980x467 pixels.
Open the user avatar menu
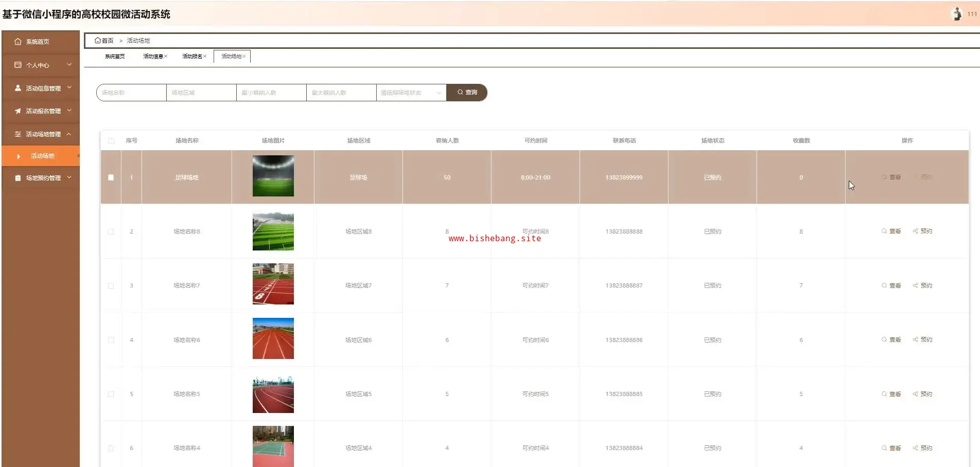(x=957, y=14)
